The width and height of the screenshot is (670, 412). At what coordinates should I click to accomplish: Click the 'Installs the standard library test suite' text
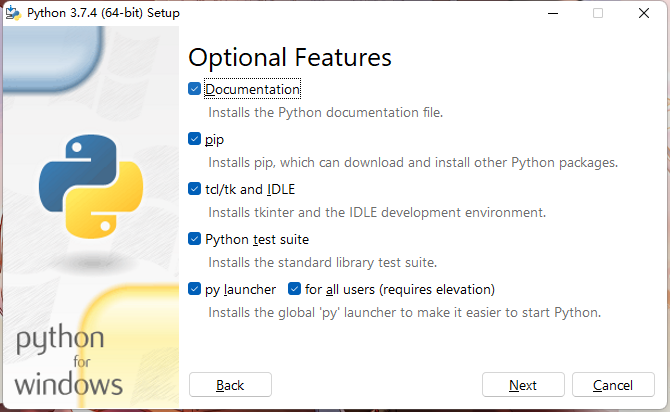point(322,262)
